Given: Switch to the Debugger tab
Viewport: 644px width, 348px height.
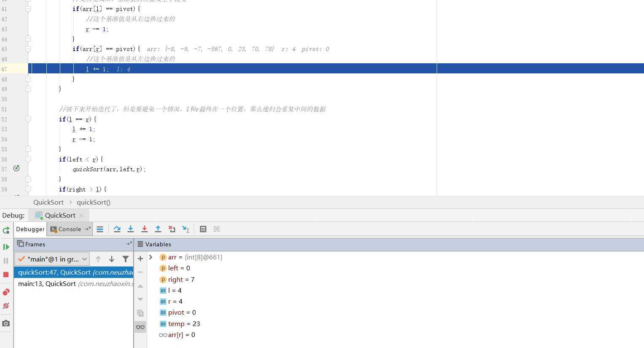Looking at the screenshot, I should (x=30, y=229).
